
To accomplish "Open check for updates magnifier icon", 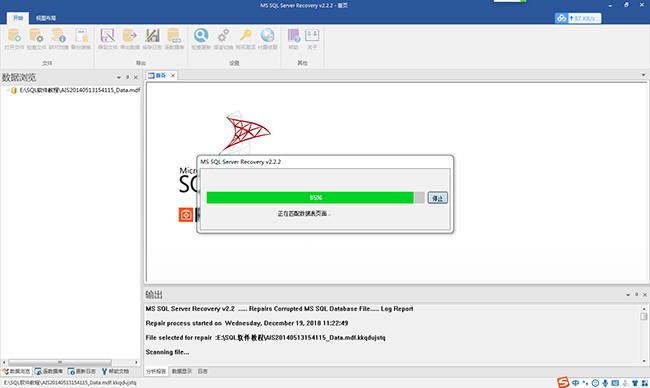I will pyautogui.click(x=201, y=36).
